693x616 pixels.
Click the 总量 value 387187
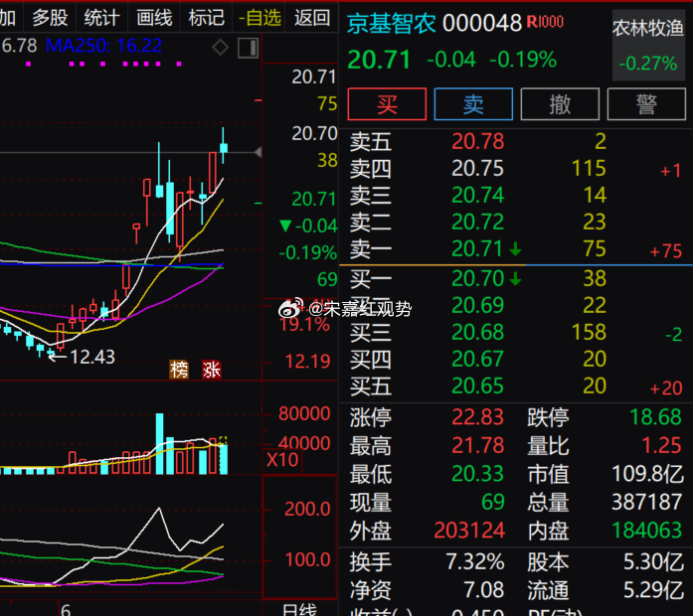point(646,502)
